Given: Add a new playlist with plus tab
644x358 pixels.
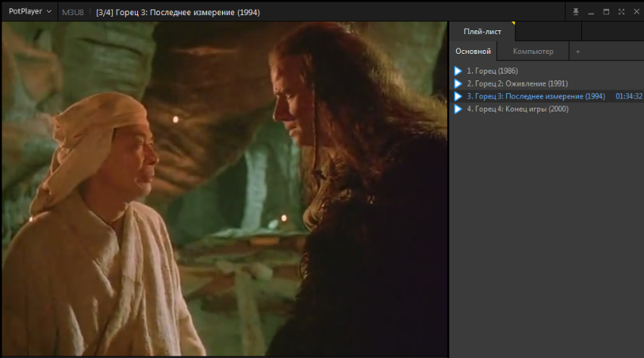Looking at the screenshot, I should pyautogui.click(x=578, y=52).
